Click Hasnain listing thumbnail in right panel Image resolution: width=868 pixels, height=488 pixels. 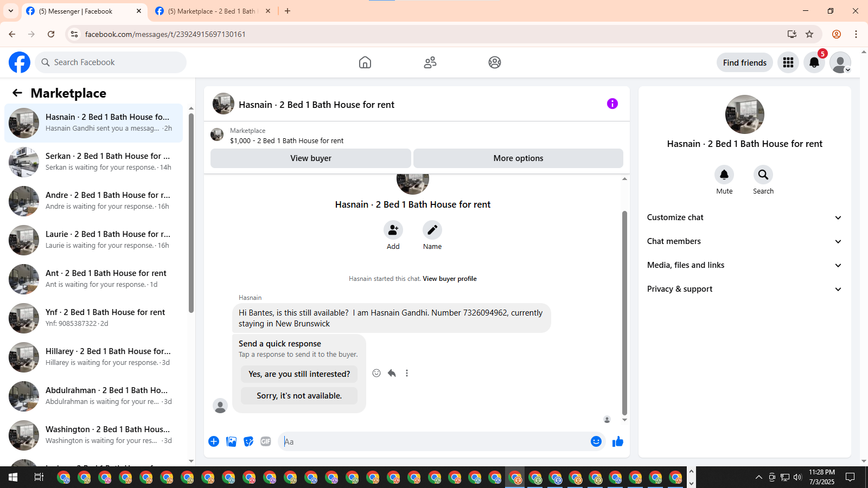tap(745, 114)
